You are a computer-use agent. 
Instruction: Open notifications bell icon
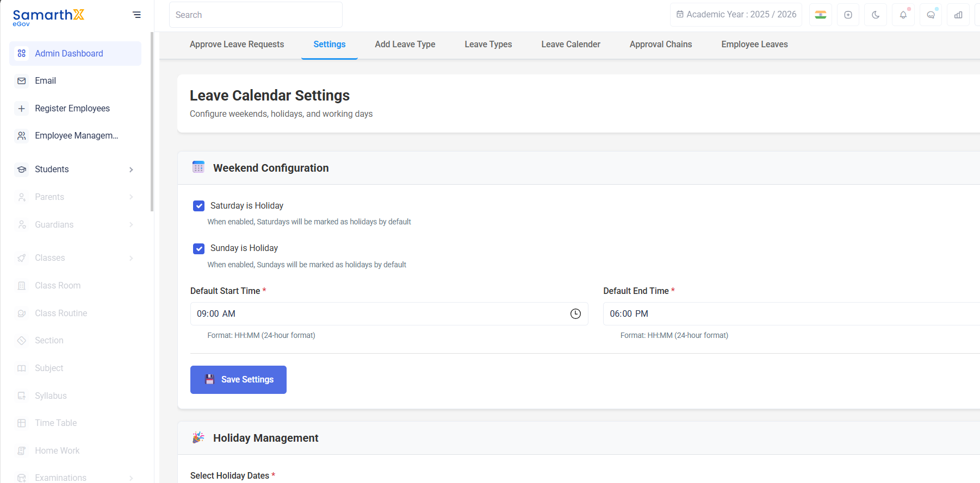(x=903, y=15)
